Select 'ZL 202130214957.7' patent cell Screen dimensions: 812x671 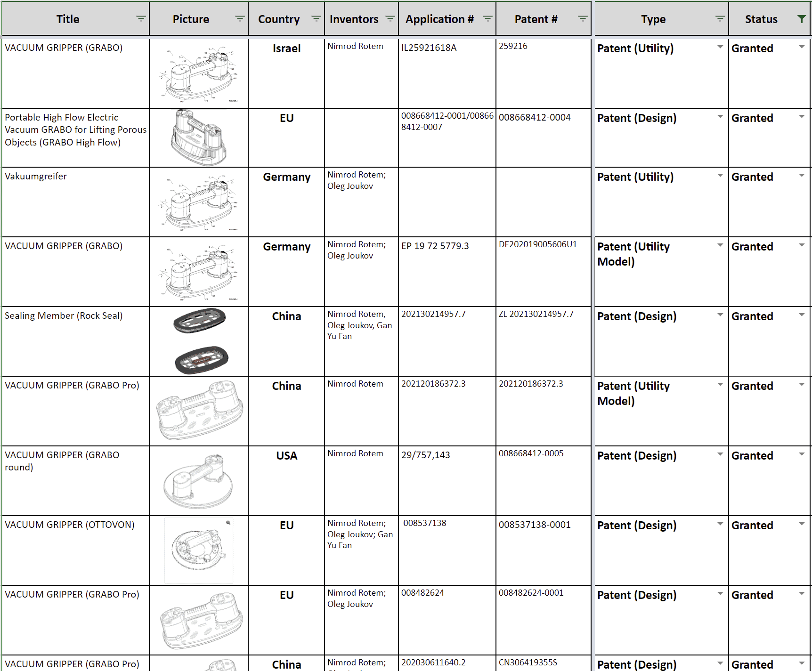point(544,341)
